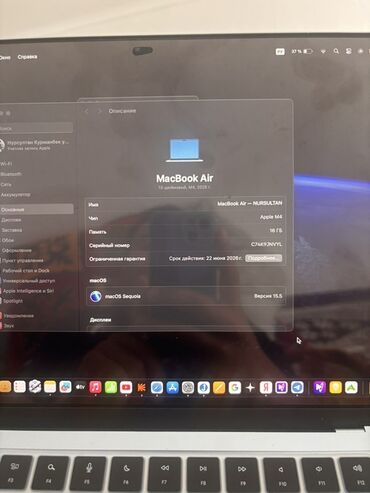Launch the App Store from the Dock
The image size is (370, 493).
point(172,388)
